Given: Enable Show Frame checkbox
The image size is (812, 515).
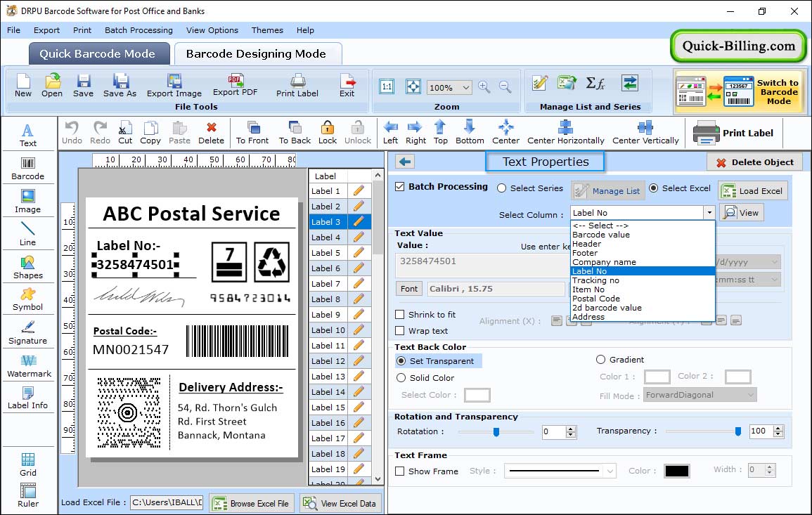Looking at the screenshot, I should pyautogui.click(x=400, y=471).
